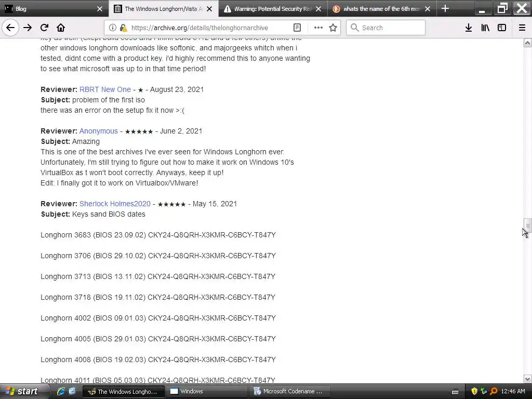This screenshot has width=532, height=399.
Task: Click the 'problem of the first iso' subject
Action: point(109,100)
